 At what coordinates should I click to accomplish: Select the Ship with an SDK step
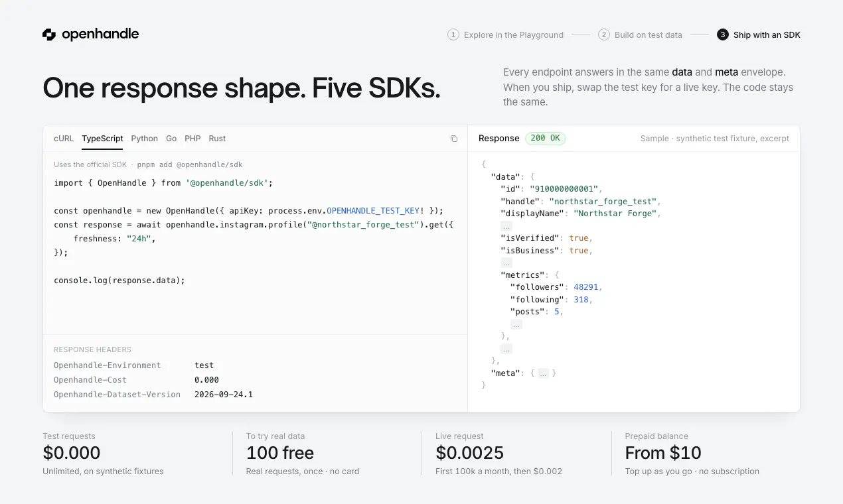pyautogui.click(x=759, y=34)
